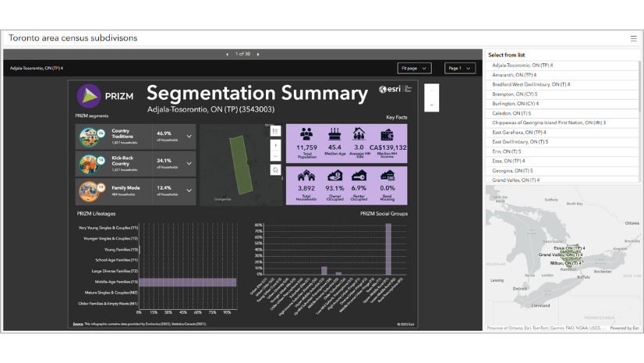Click the PRIZM purple logo
This screenshot has height=363, width=644.
click(89, 96)
